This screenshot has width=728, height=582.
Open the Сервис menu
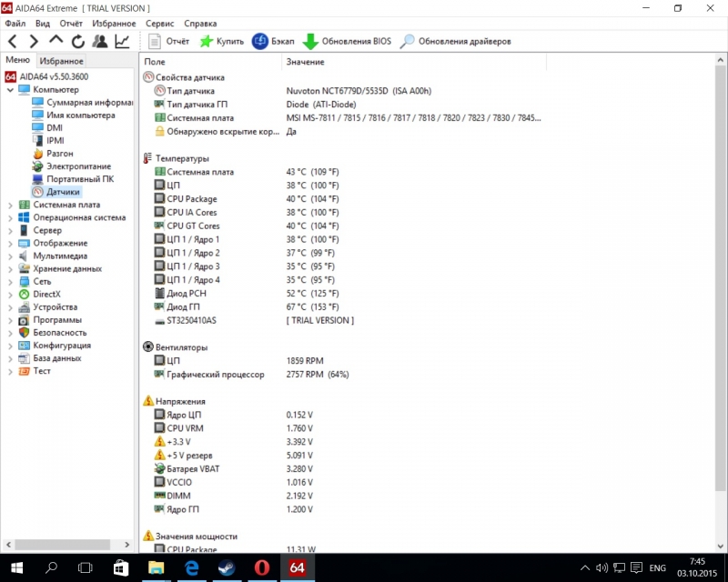[160, 24]
